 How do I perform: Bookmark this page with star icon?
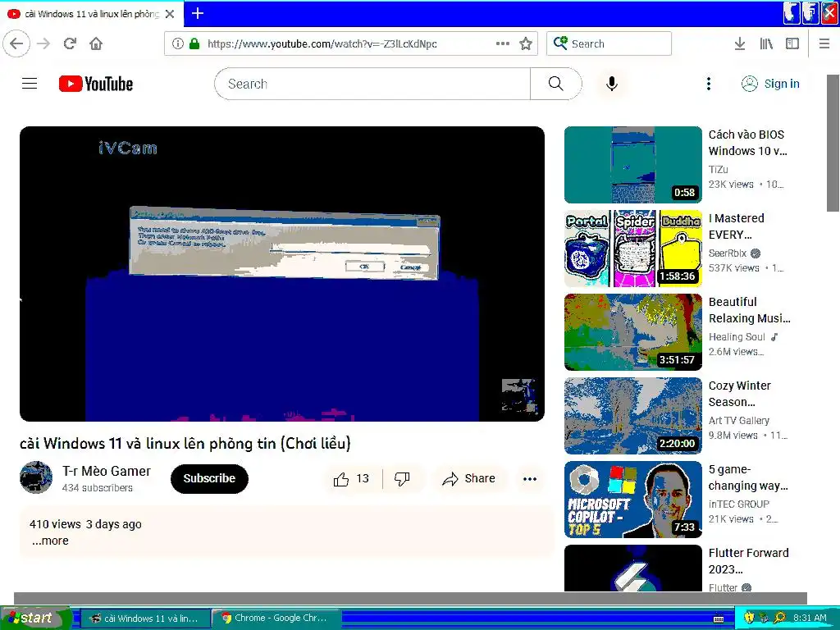[x=526, y=43]
